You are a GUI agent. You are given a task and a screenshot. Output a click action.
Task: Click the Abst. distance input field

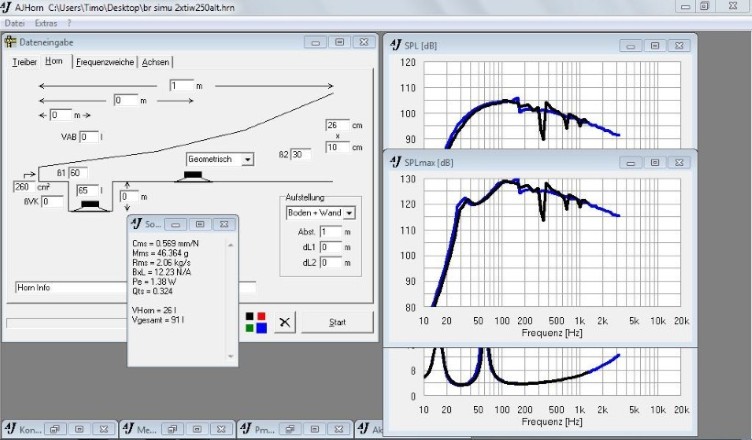coord(331,232)
